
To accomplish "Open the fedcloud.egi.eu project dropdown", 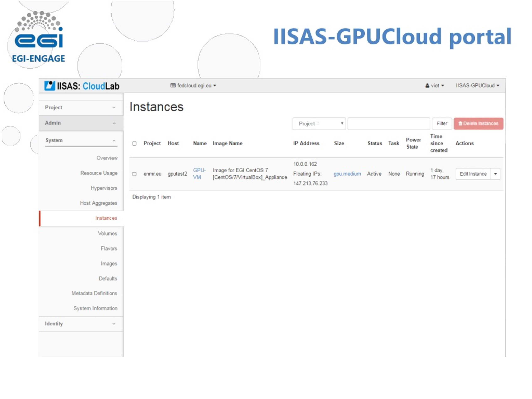I will [193, 86].
